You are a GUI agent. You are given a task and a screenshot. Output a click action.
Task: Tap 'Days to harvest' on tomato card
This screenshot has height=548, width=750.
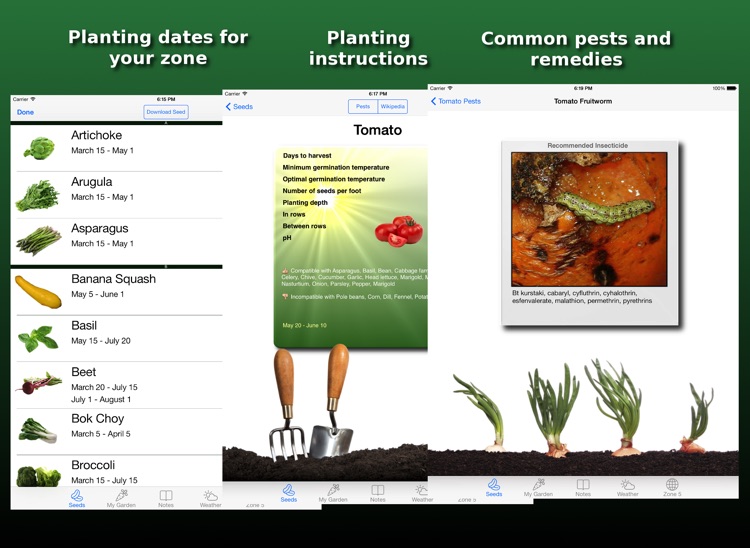click(307, 155)
